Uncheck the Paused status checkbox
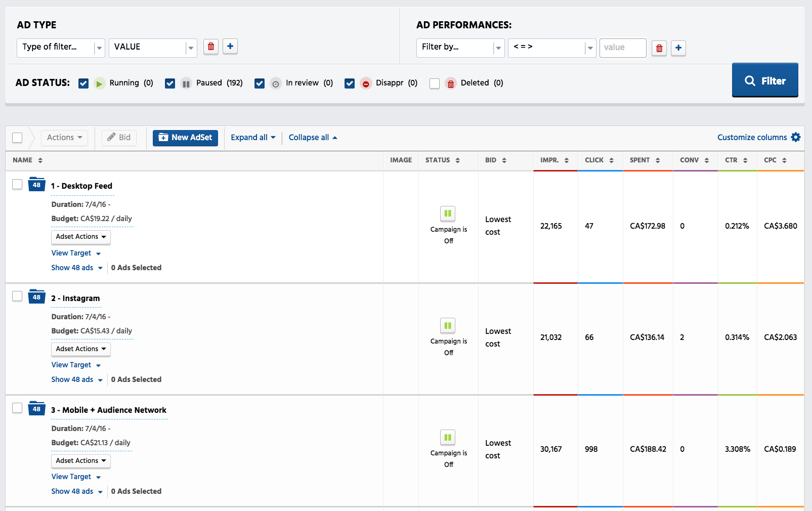This screenshot has width=812, height=511. pyautogui.click(x=170, y=83)
